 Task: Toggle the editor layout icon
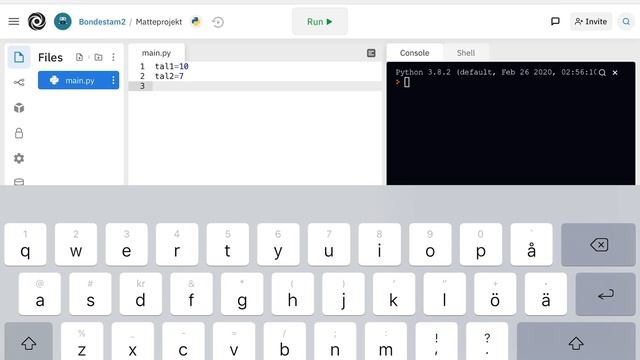tap(371, 53)
